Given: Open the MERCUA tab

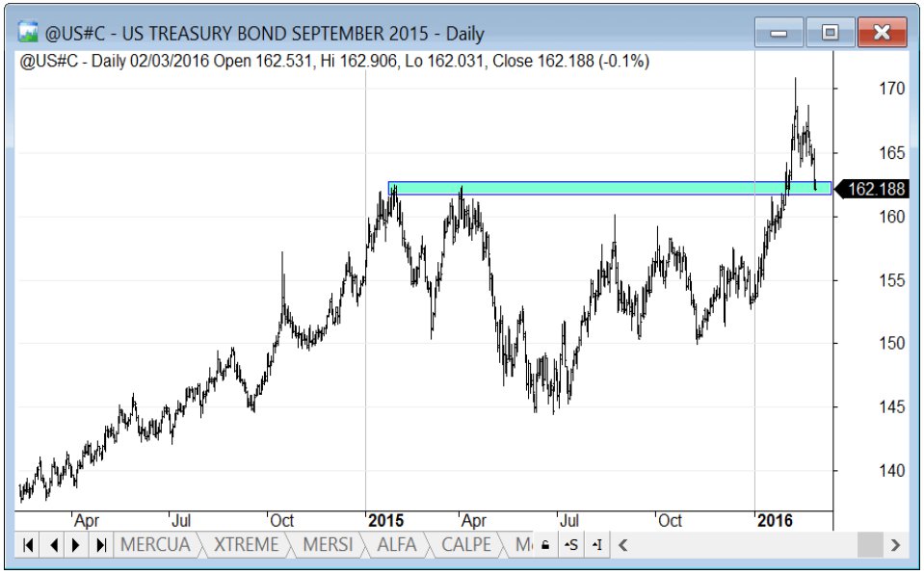Looking at the screenshot, I should click(x=155, y=544).
